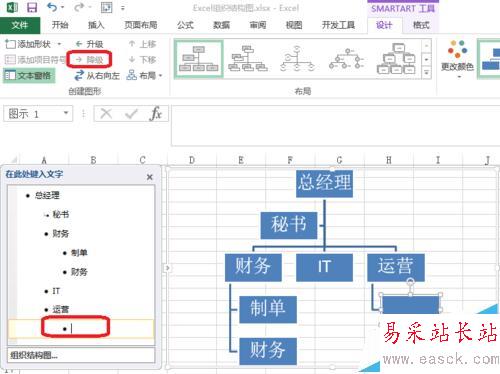Select column D header
This screenshot has height=374, width=500.
192,160
